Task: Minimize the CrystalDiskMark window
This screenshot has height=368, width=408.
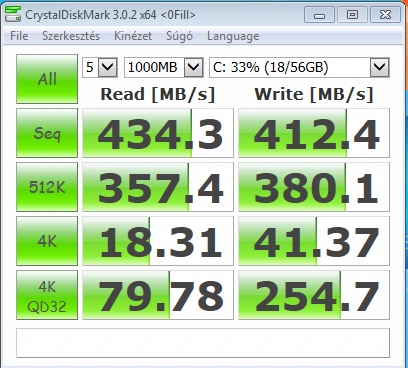Action: pyautogui.click(x=319, y=15)
